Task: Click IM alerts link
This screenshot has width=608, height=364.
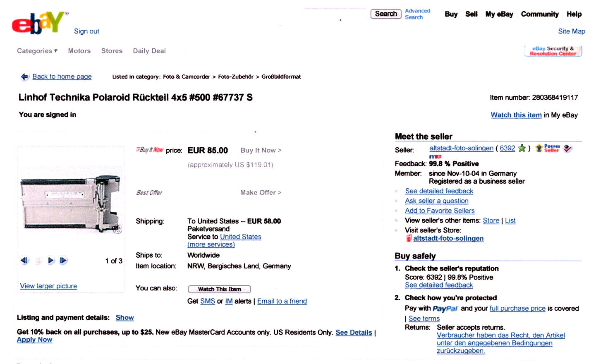Action: [229, 301]
